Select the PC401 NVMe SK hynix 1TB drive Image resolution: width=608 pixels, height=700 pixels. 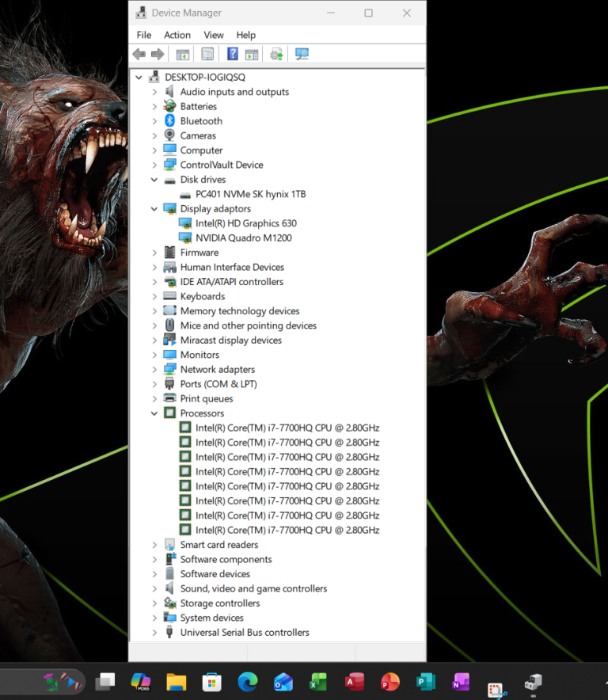(250, 194)
